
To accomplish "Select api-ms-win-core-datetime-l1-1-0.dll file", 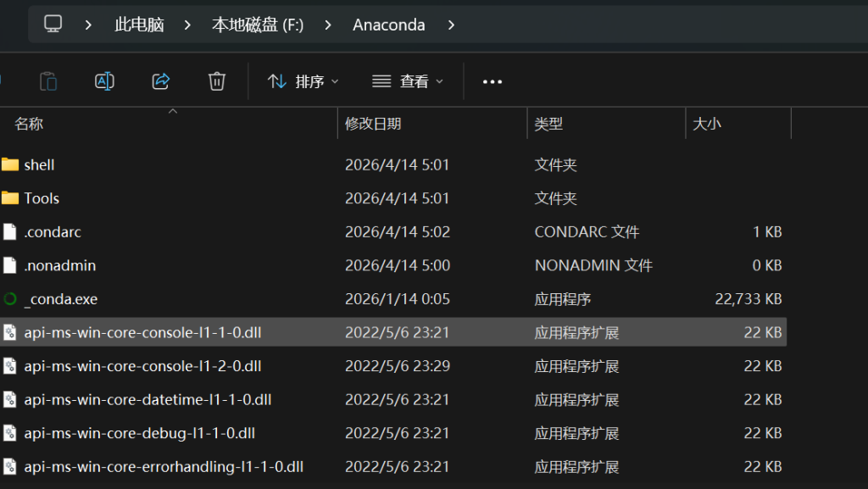I will tap(147, 399).
